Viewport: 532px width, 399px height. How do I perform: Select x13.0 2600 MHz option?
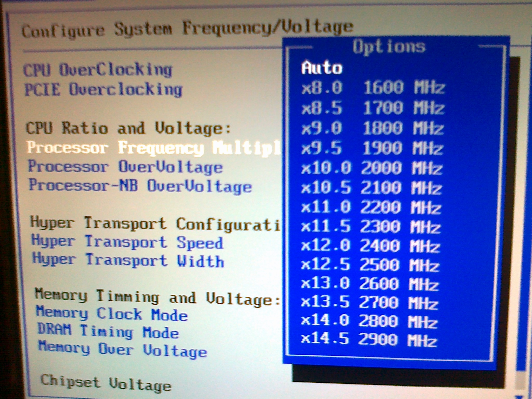[370, 284]
